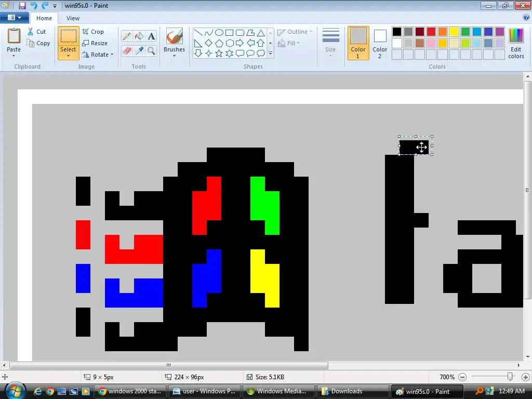The image size is (532, 399).
Task: Expand the Brushes dropdown arrow
Action: click(175, 56)
